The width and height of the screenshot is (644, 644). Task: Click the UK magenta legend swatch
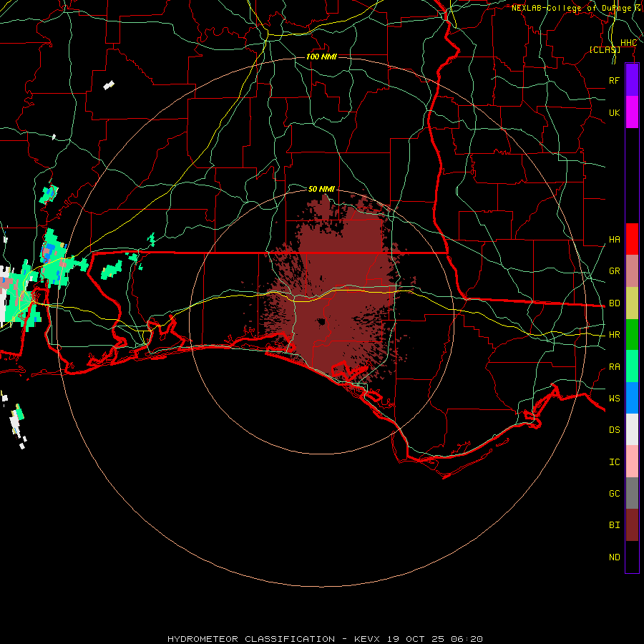tap(632, 112)
